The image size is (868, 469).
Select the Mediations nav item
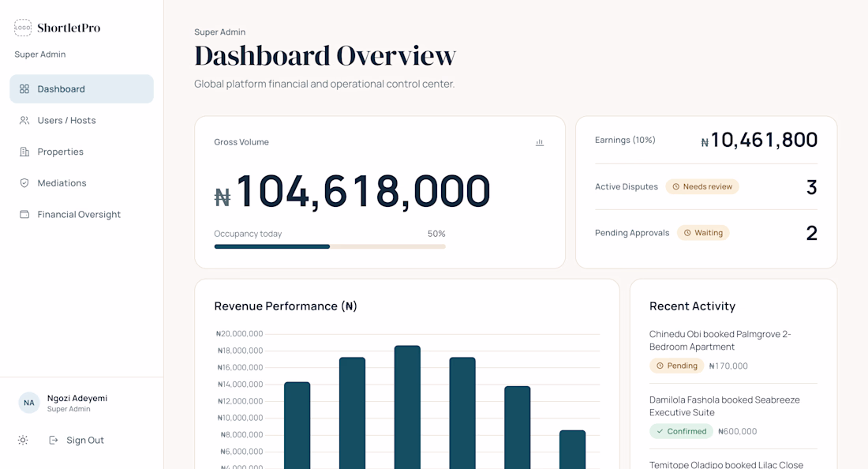pyautogui.click(x=81, y=182)
